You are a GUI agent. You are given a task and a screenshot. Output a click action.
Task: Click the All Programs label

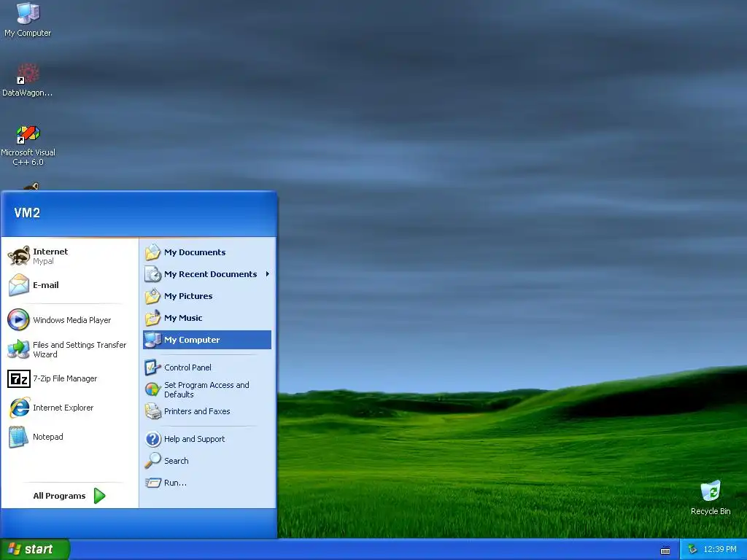(x=59, y=496)
